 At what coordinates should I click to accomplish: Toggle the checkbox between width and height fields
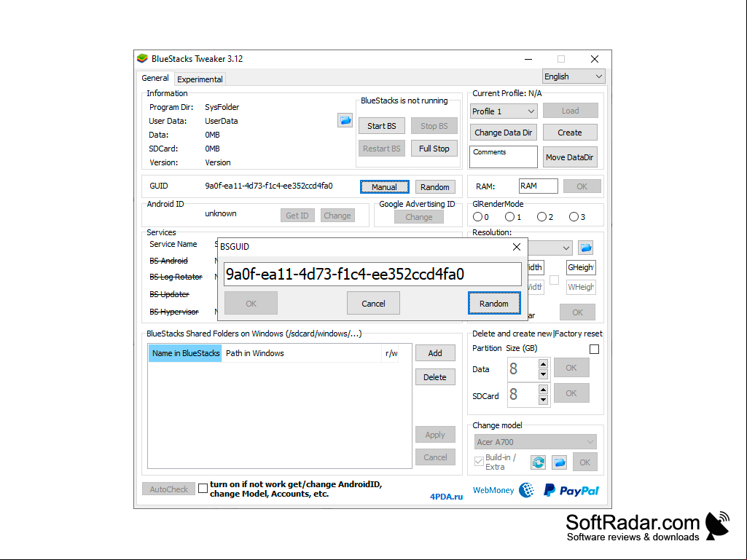(x=554, y=280)
